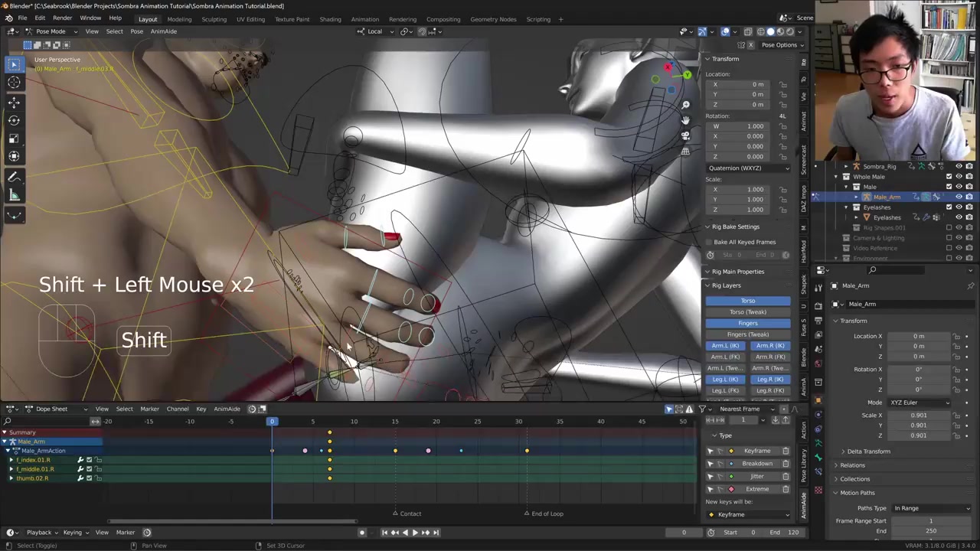Click the Breakdown keyframe type button
This screenshot has width=980, height=551.
[x=756, y=464]
